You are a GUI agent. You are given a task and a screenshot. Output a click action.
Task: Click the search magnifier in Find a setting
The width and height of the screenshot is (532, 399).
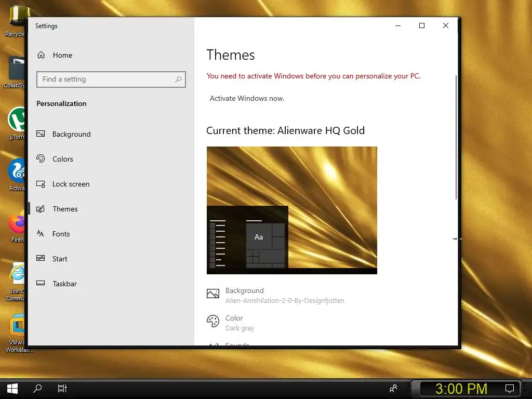coord(178,79)
